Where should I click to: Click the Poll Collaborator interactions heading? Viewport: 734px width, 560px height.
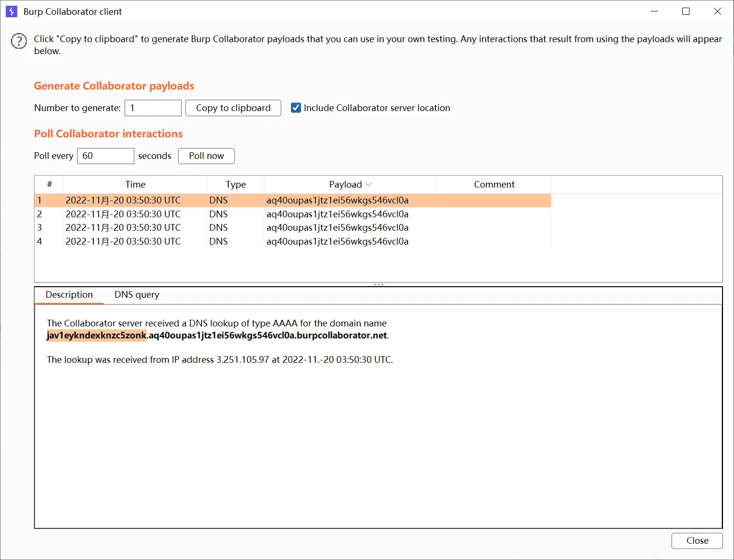coord(108,134)
